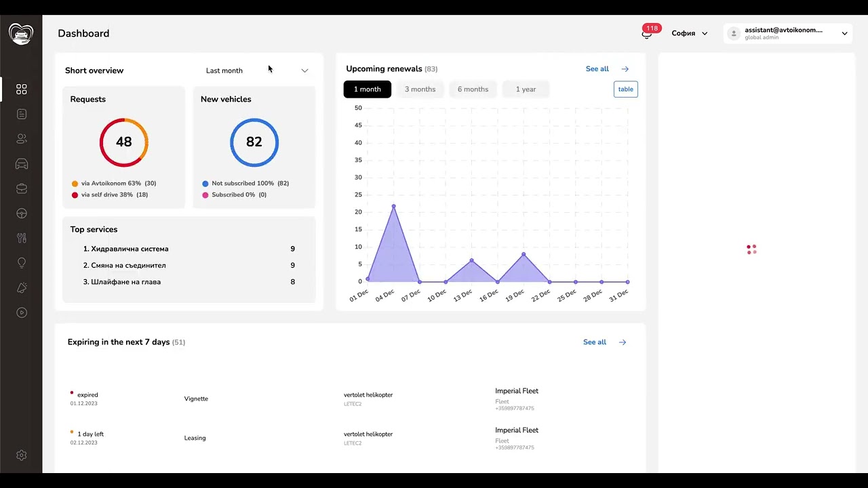Open the megaphone icon in sidebar
Image resolution: width=868 pixels, height=488 pixels.
tap(21, 288)
